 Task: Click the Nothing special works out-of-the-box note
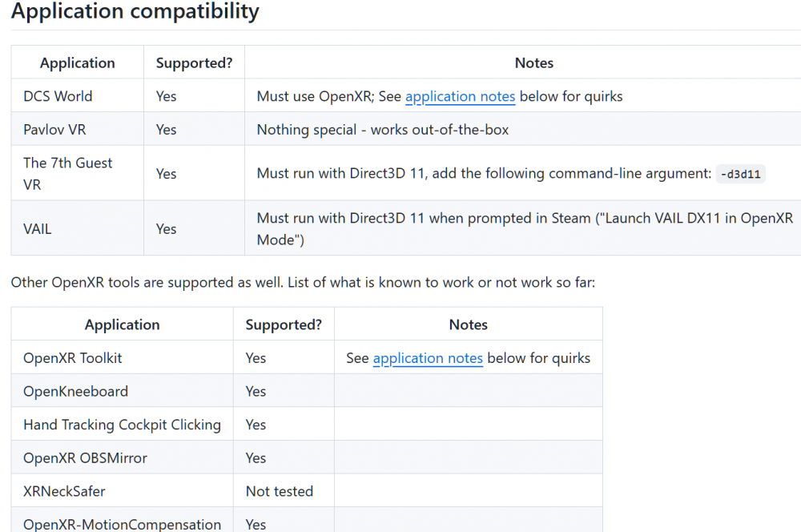[383, 130]
